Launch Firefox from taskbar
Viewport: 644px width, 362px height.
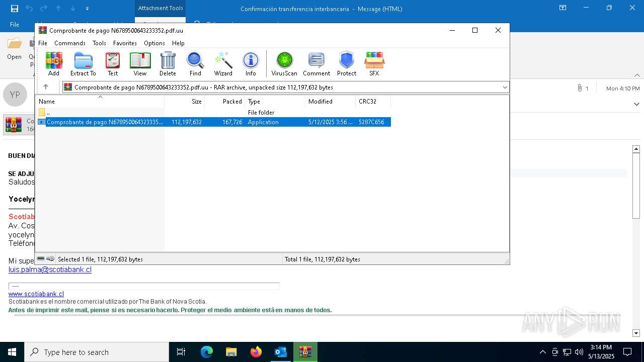(256, 352)
